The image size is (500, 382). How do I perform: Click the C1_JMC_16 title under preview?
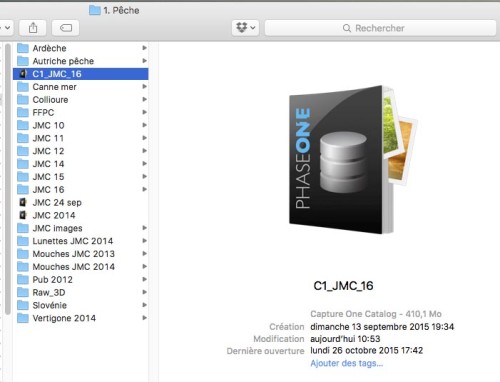[343, 286]
